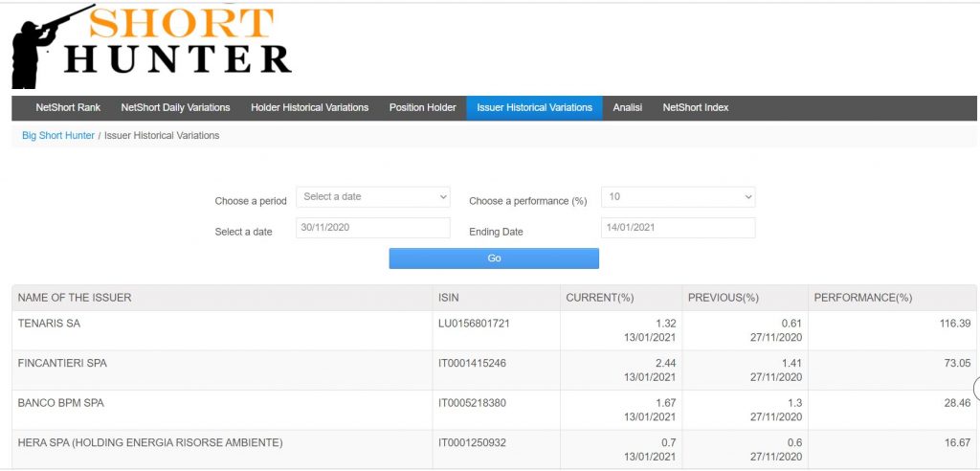The width and height of the screenshot is (980, 471).
Task: Click the Short Hunter logo
Action: pos(151,46)
